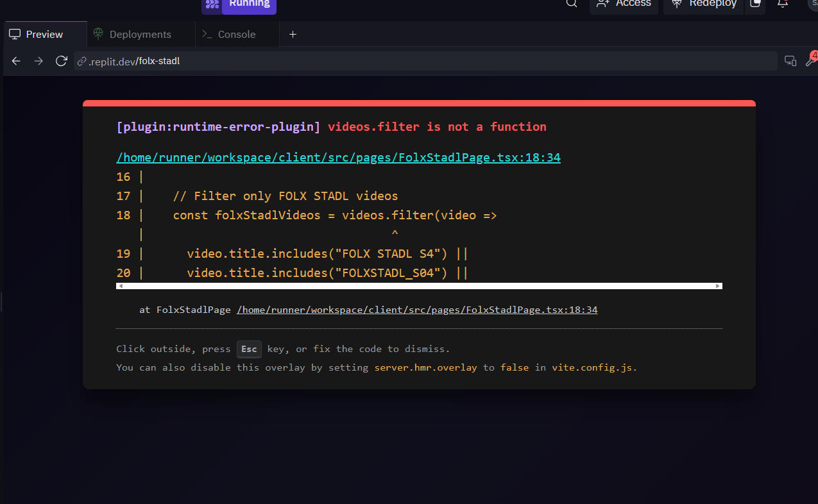Switch to the Deployments tab
The image size is (818, 504).
tap(141, 34)
